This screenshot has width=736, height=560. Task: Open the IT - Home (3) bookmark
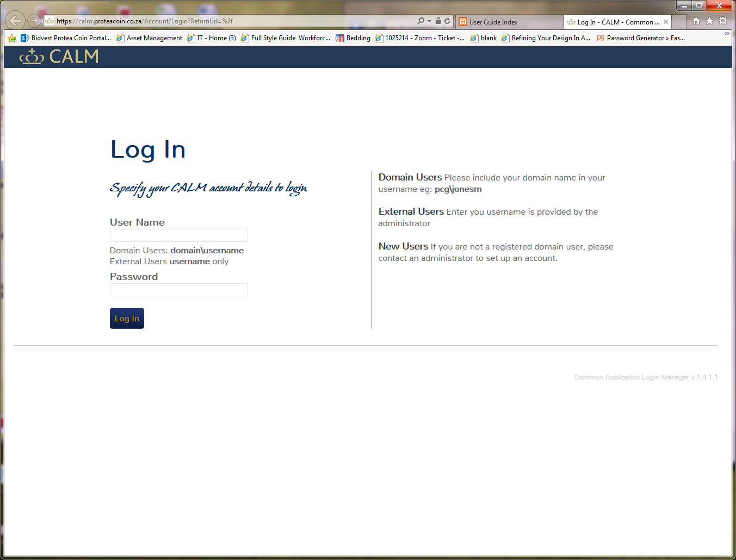tap(211, 38)
